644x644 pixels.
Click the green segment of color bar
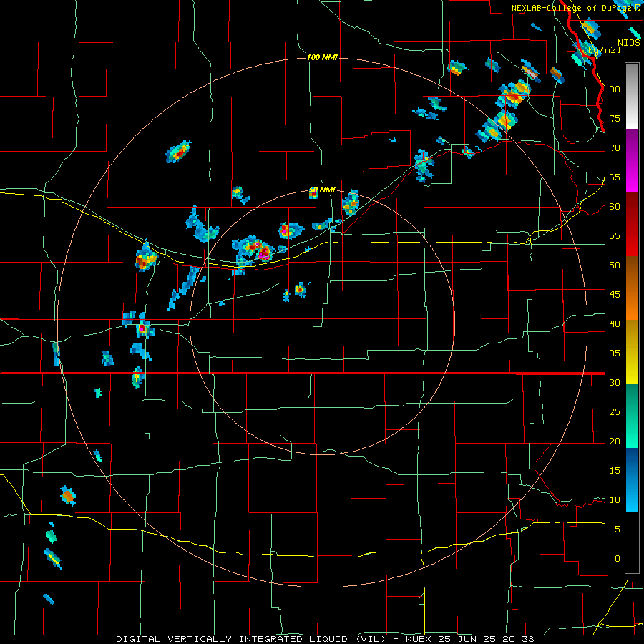pyautogui.click(x=632, y=416)
